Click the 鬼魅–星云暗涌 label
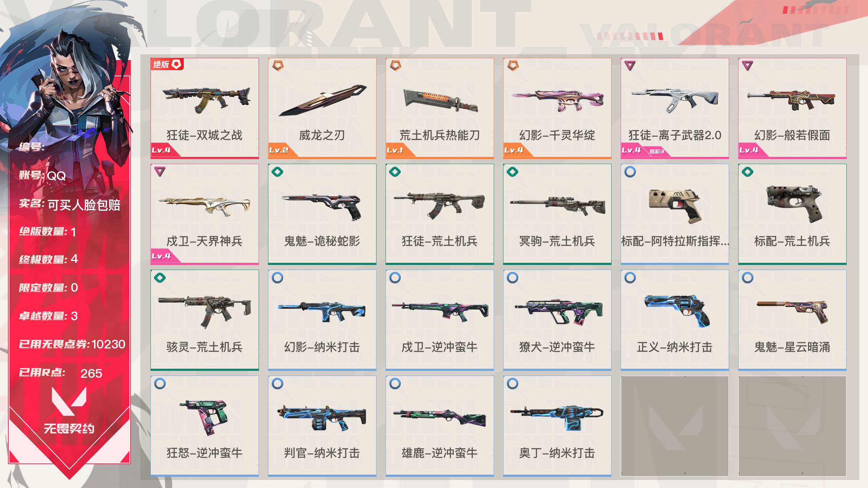 (x=792, y=347)
